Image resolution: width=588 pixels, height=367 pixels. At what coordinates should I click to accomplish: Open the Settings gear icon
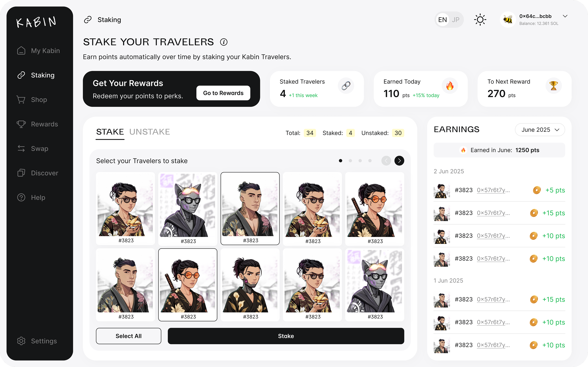21,341
